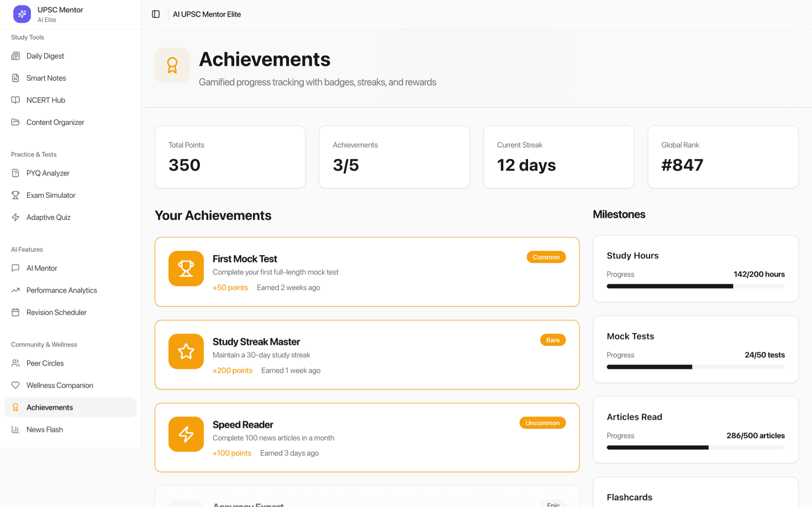Click the Revision Scheduler calendar icon
The width and height of the screenshot is (812, 507).
[15, 312]
